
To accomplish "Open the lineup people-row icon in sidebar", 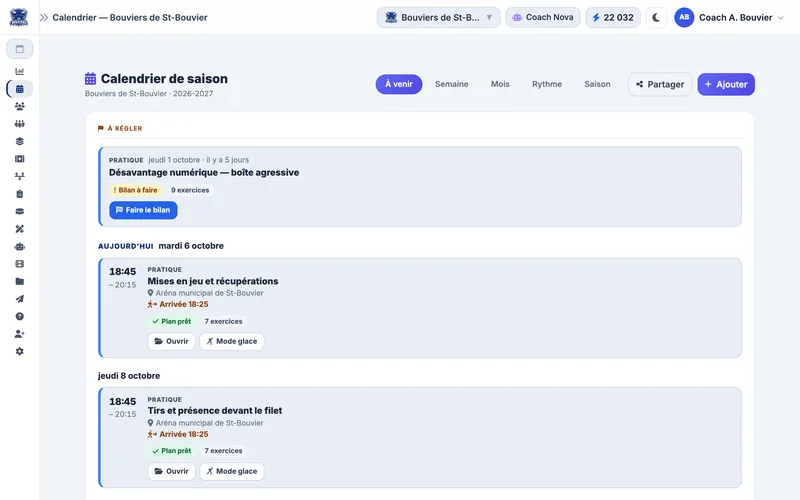I will coord(19,124).
